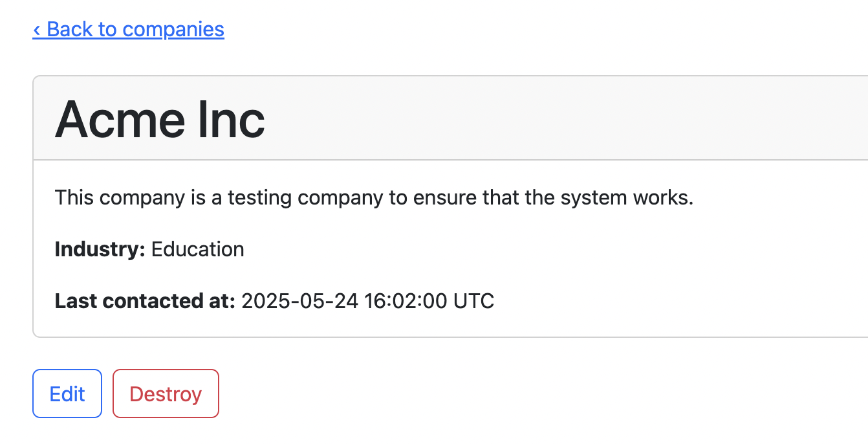Click the word 'Acme' in the title
Screen dimensions: 868x444
(x=114, y=119)
